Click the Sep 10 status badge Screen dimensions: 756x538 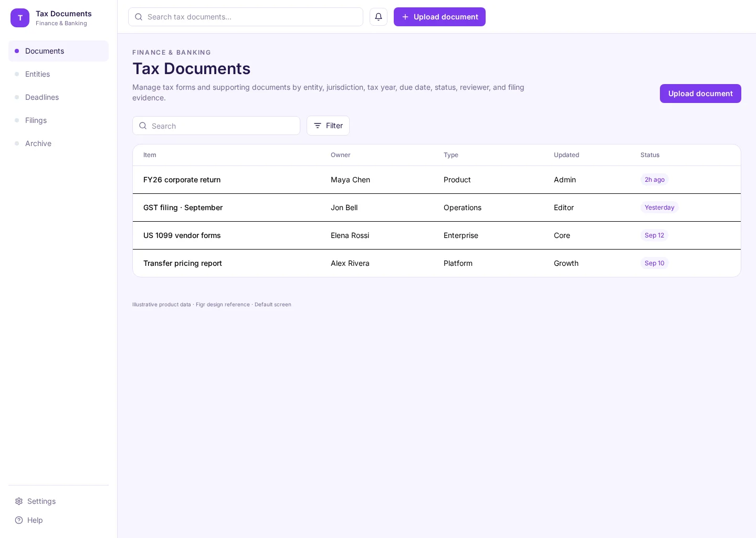[654, 263]
